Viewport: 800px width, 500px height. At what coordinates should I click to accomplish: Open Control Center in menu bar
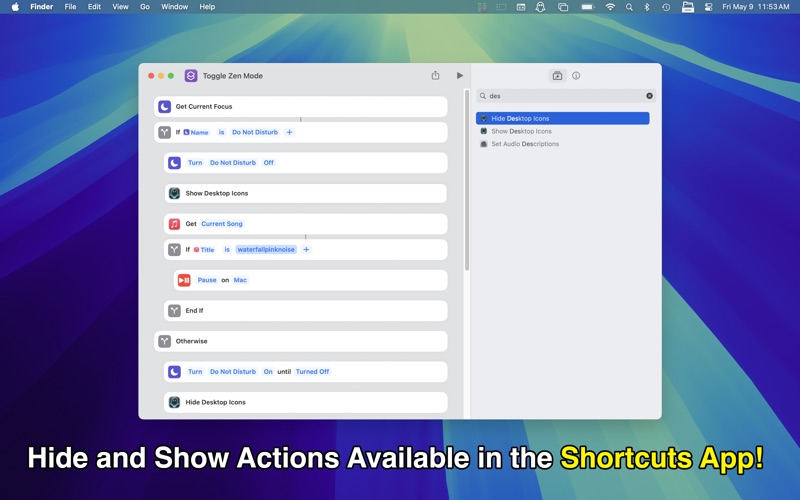pyautogui.click(x=708, y=7)
